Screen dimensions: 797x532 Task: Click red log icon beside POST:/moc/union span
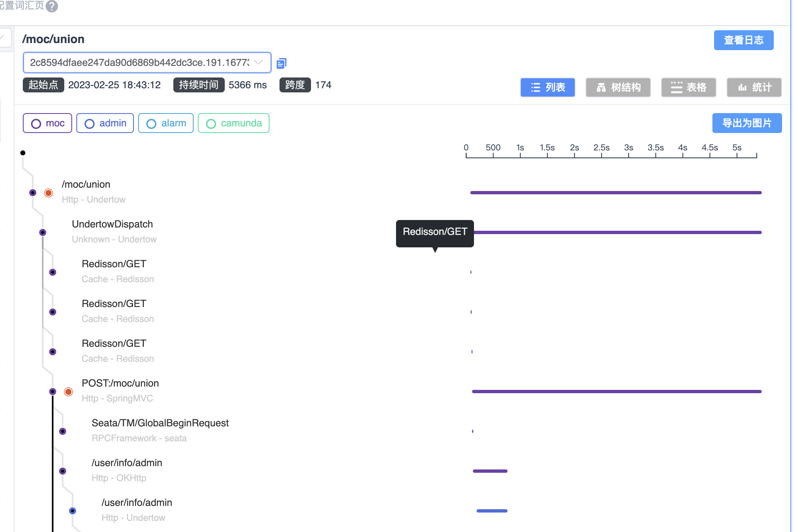click(x=68, y=392)
